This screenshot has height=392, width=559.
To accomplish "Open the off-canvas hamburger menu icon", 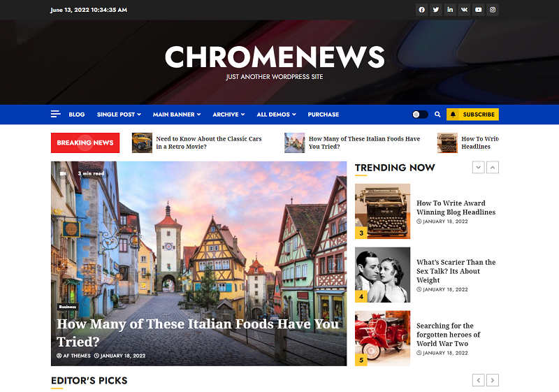I will coord(56,114).
